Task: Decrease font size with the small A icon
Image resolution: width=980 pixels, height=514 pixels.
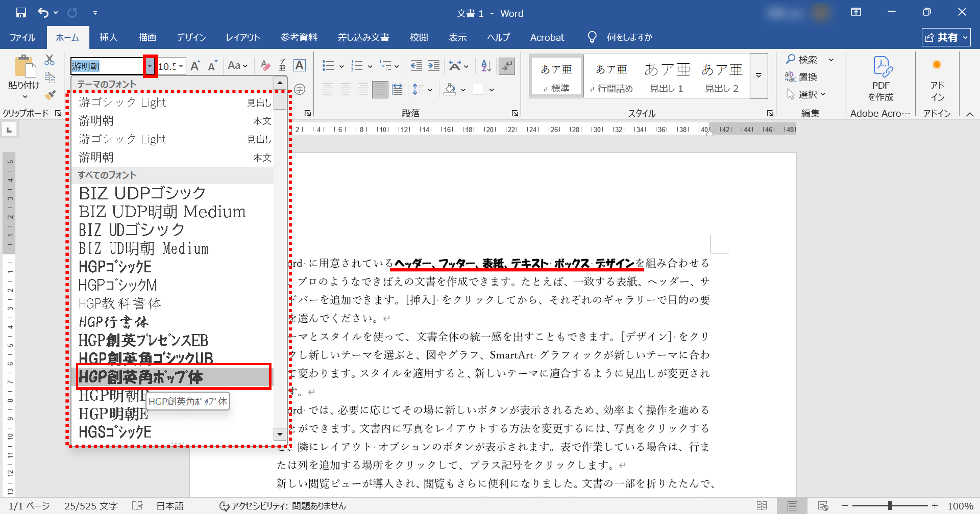Action: [212, 66]
